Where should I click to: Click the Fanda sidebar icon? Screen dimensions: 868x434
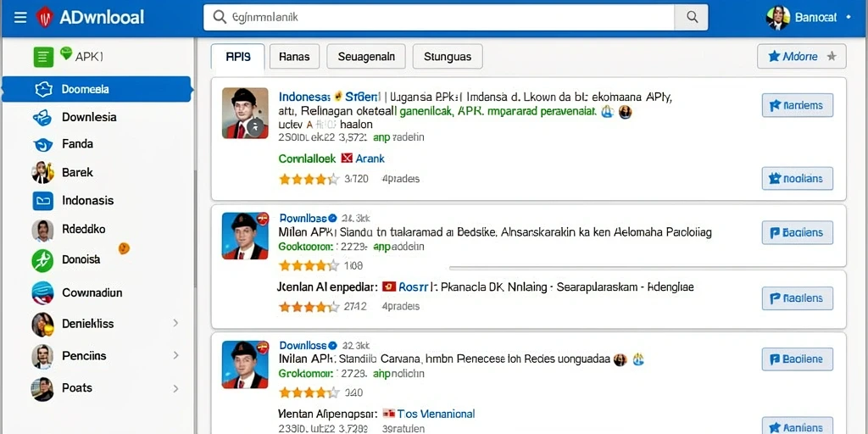pos(42,144)
